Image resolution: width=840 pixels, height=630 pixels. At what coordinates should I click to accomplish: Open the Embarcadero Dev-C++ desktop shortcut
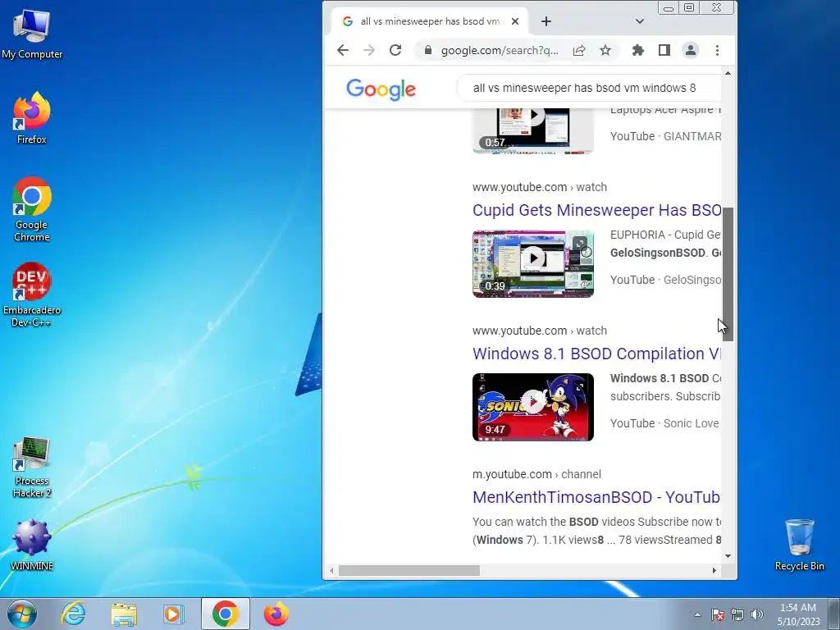coord(32,294)
